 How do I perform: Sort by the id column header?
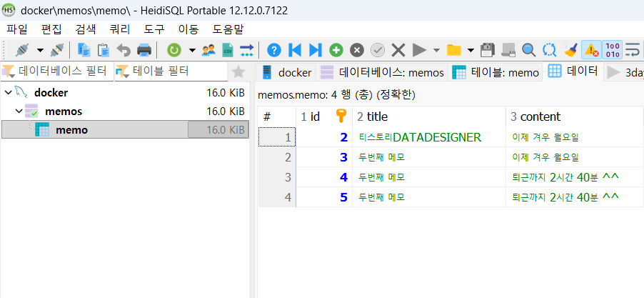click(x=324, y=116)
